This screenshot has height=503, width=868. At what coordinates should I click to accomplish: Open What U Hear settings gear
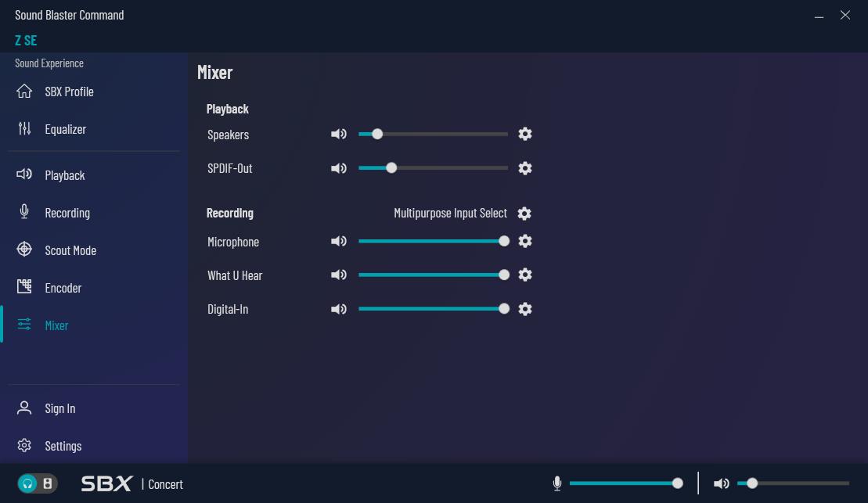[x=525, y=275]
